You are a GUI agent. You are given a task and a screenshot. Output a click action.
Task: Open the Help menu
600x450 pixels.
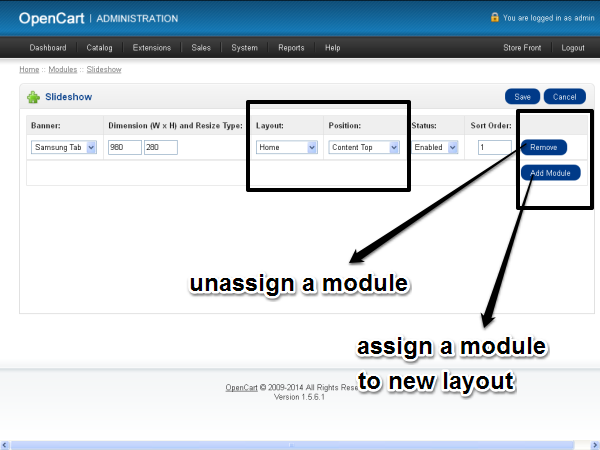[333, 48]
